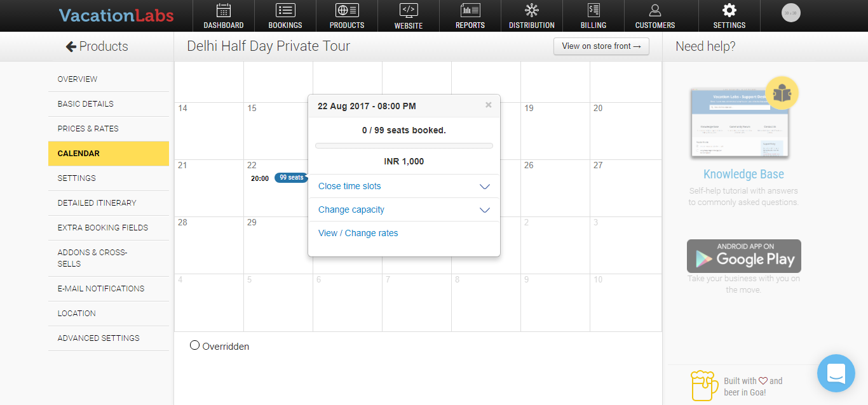
Task: Open Prices & Rates sidebar item
Action: pos(88,129)
